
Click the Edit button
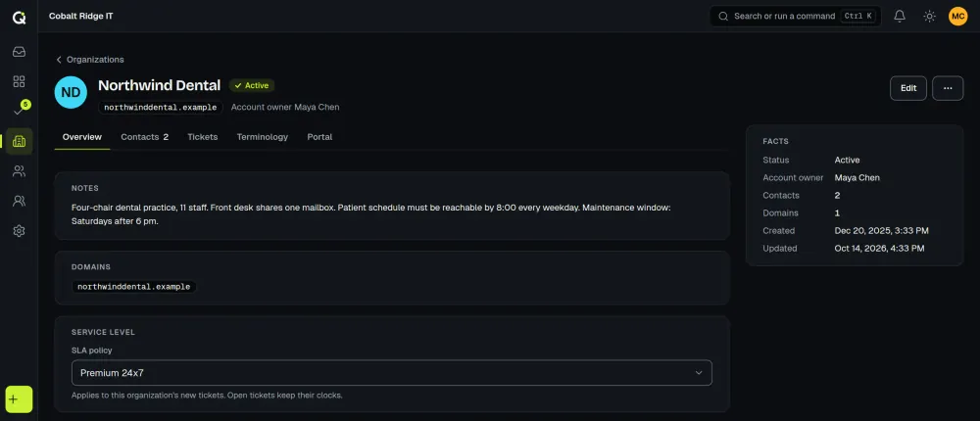908,88
